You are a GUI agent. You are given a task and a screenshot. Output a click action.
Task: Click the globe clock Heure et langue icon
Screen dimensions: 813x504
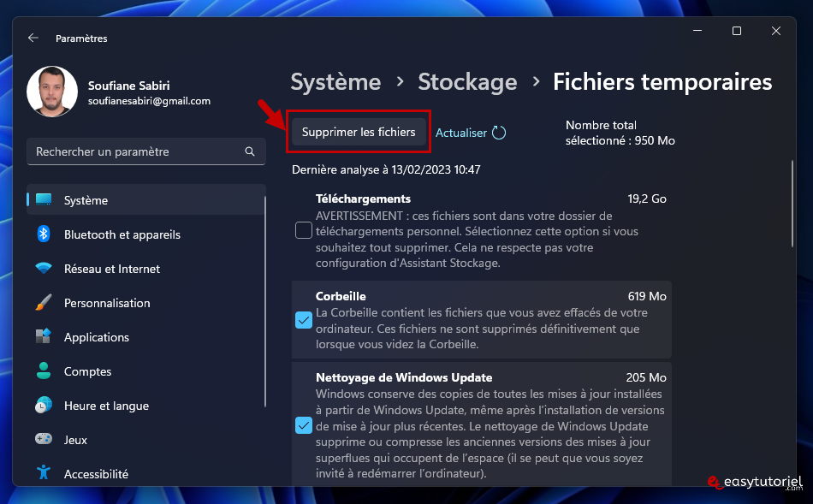coord(44,405)
